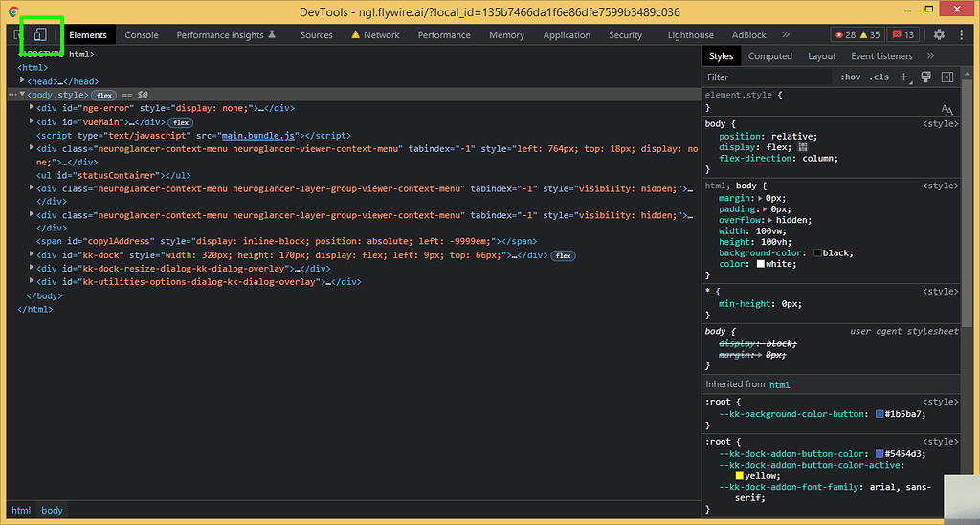Expand the head element node
980x525 pixels.
point(22,81)
